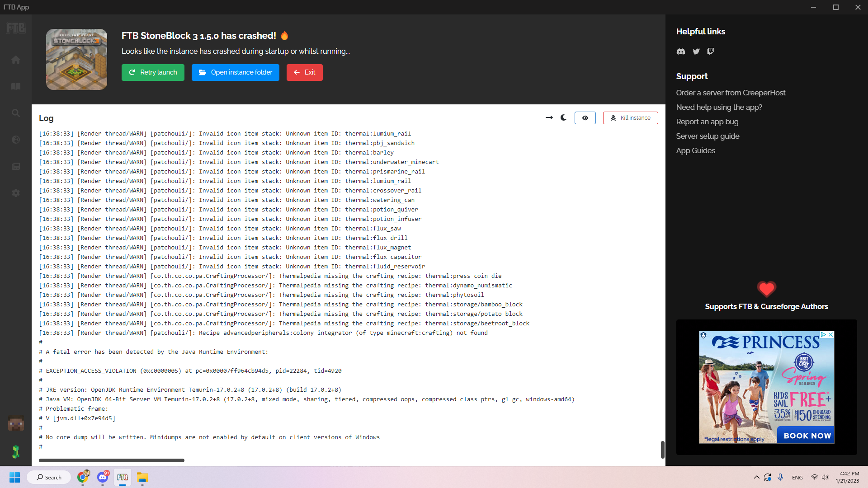Open Discord from Helpful links
The image size is (868, 488).
pos(680,52)
